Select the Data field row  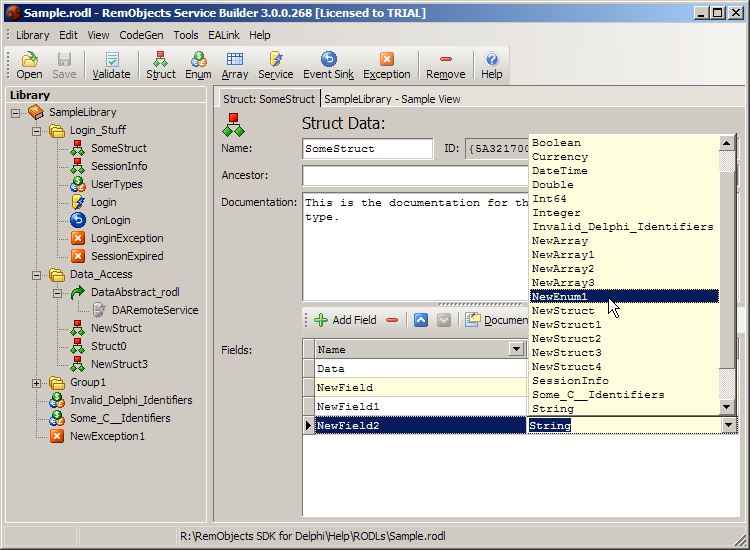421,369
